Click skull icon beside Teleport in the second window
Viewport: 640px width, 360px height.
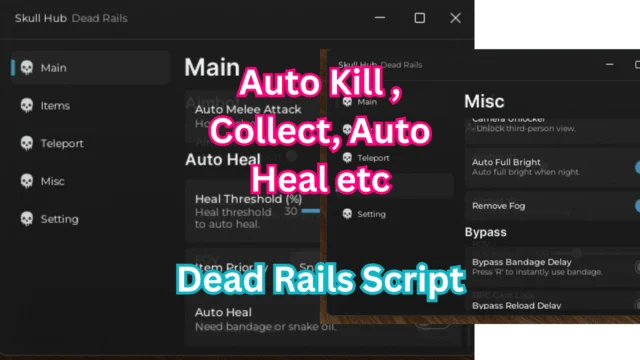click(347, 158)
